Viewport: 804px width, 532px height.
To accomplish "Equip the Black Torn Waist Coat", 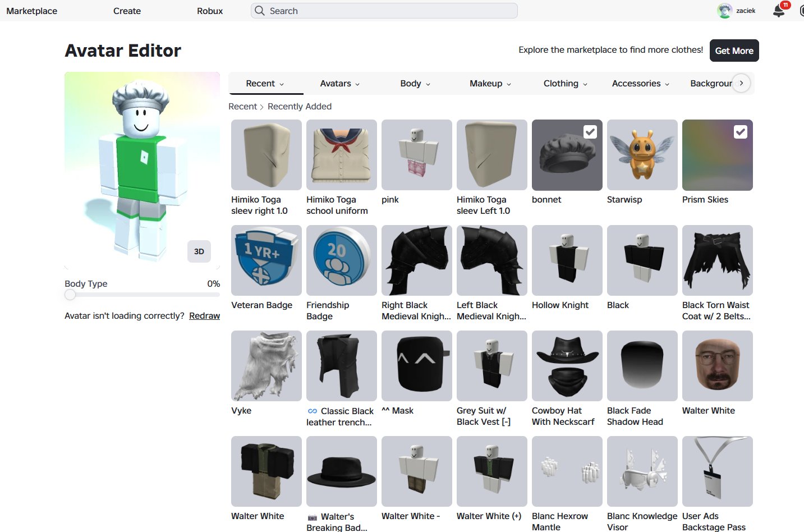I will click(718, 260).
